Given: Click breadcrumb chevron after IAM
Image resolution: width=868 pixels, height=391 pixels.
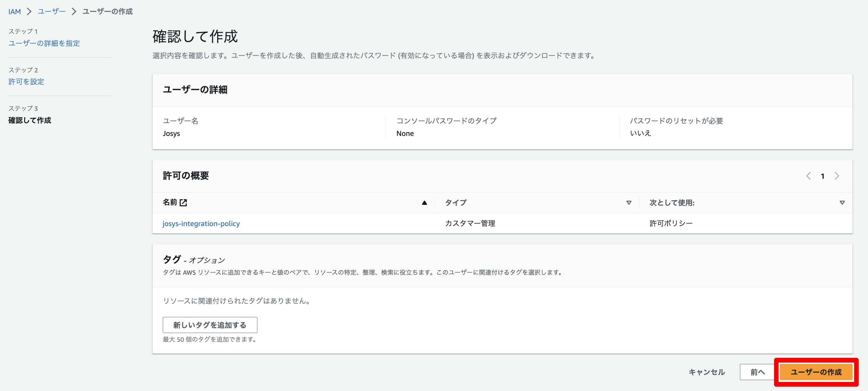Looking at the screenshot, I should [29, 12].
